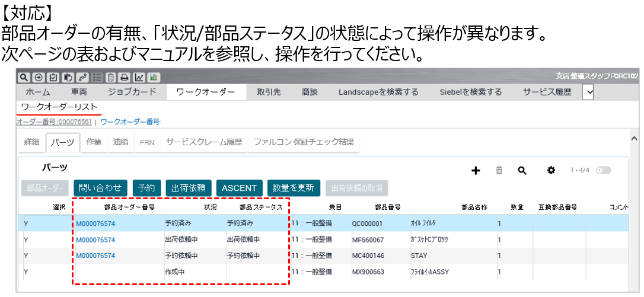The image size is (644, 297).
Task: Click the magnifier search icon in top toolbar
Action: pos(23,77)
